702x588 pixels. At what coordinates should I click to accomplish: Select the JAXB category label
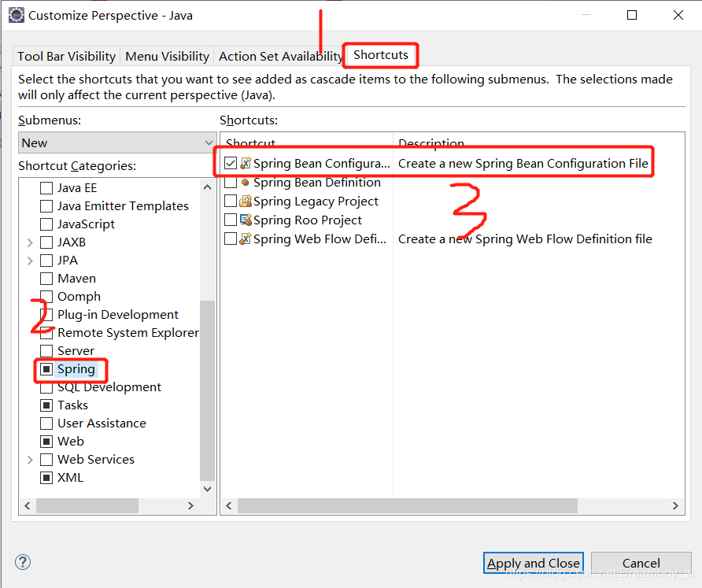coord(72,242)
